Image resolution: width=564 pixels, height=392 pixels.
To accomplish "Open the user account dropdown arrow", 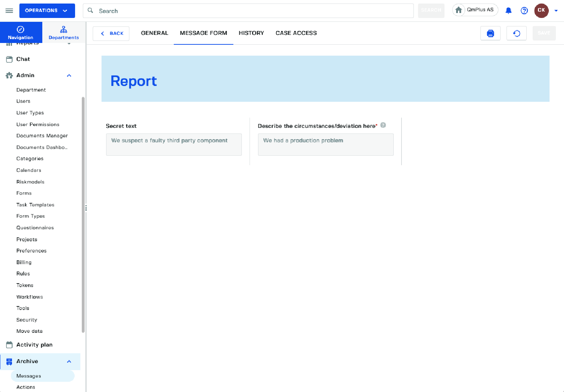I will [x=556, y=11].
